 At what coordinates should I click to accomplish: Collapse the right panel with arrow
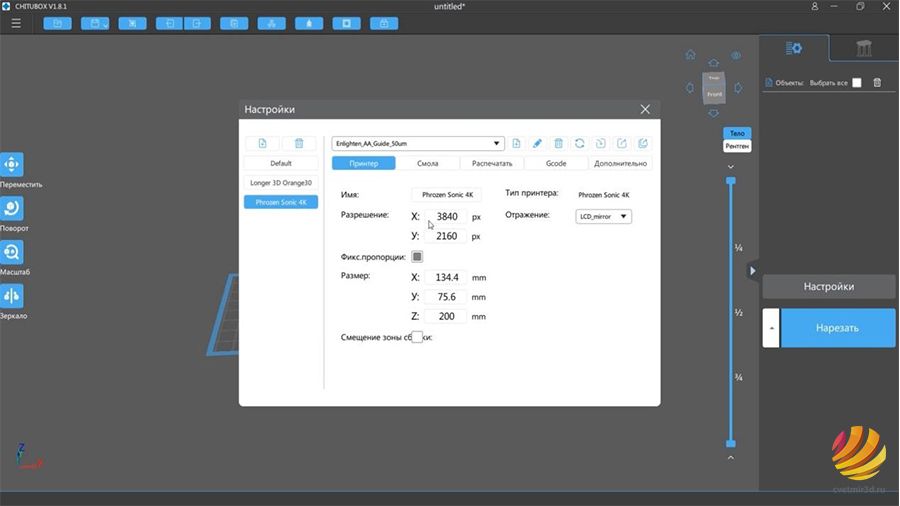pos(752,271)
